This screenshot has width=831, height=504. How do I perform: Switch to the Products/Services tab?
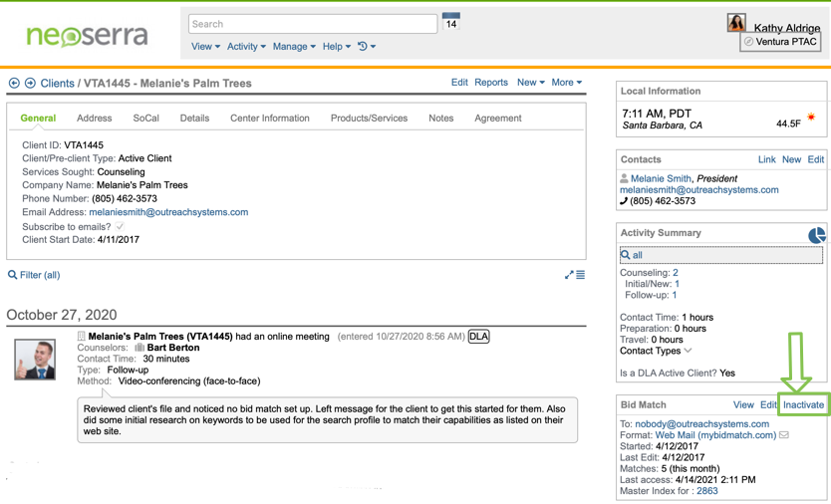pos(369,119)
